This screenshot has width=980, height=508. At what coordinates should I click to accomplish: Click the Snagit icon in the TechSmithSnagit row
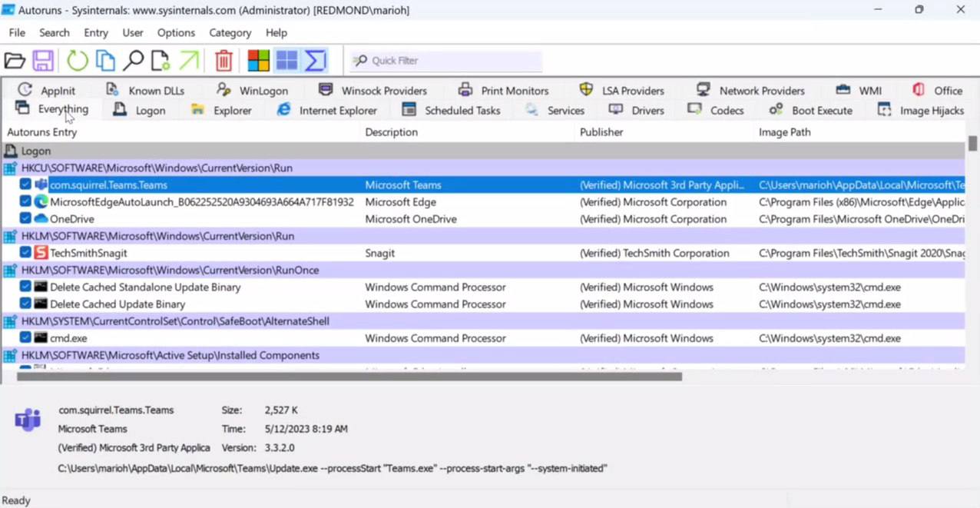(41, 252)
